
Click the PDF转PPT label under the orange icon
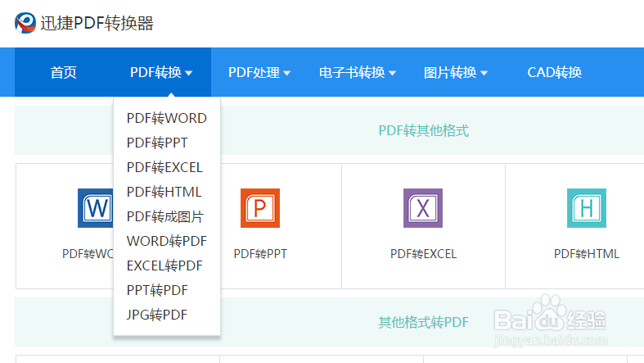260,254
